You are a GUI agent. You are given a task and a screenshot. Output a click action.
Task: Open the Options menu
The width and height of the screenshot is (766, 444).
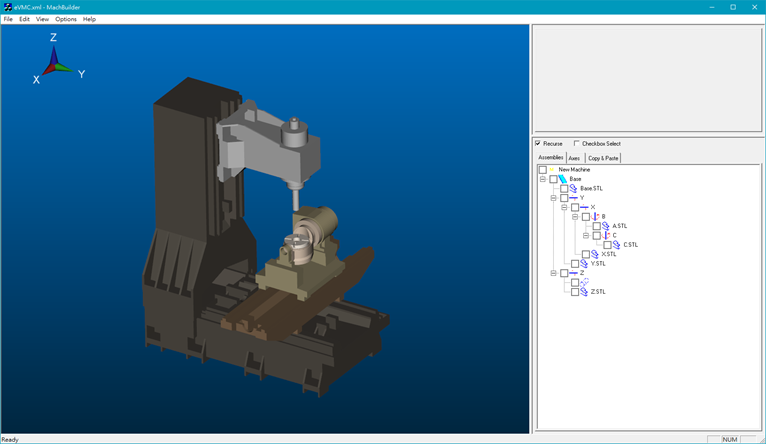click(x=66, y=19)
